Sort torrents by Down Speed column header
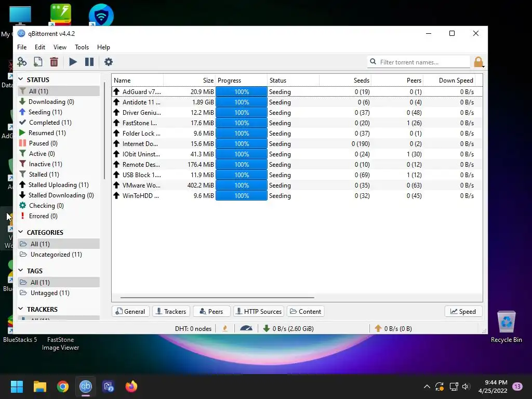Image resolution: width=532 pixels, height=399 pixels. click(449, 81)
